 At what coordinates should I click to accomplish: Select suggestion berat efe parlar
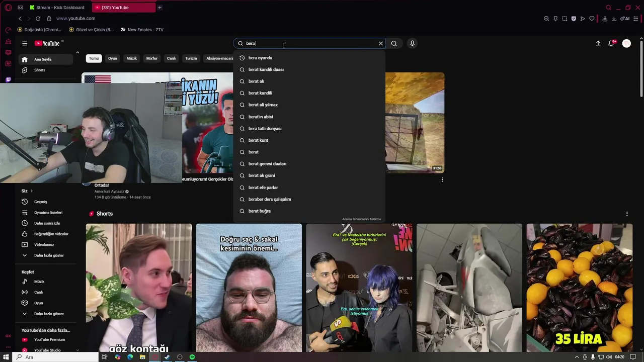[x=309, y=188]
